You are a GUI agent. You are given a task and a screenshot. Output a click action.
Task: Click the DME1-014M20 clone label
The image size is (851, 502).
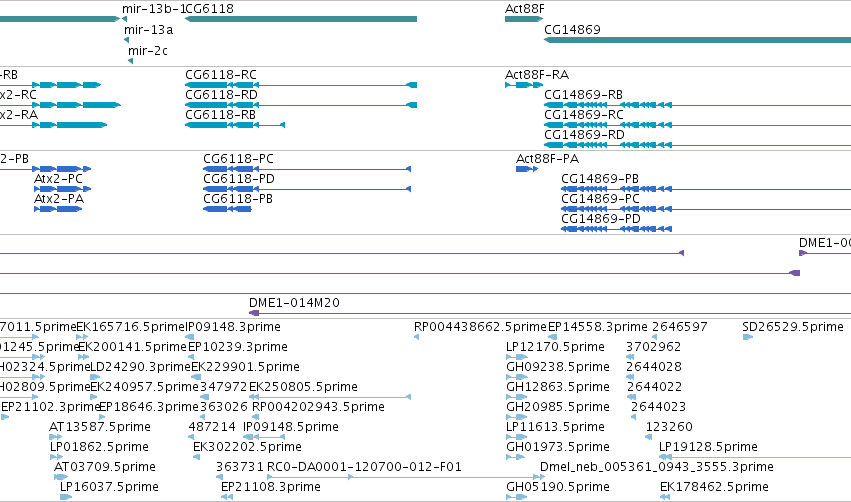pos(294,303)
